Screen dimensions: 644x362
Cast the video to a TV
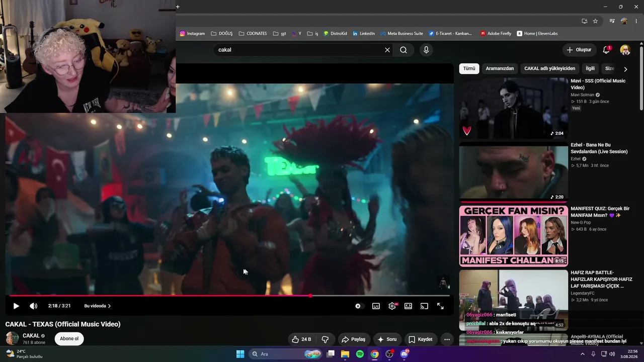[x=424, y=306]
